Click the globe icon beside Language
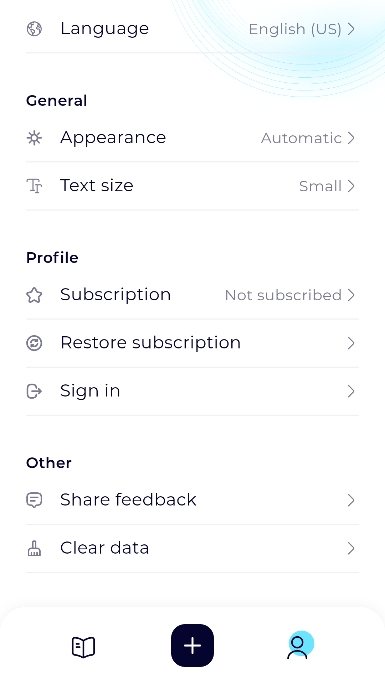The height and width of the screenshot is (684, 385). 34,29
